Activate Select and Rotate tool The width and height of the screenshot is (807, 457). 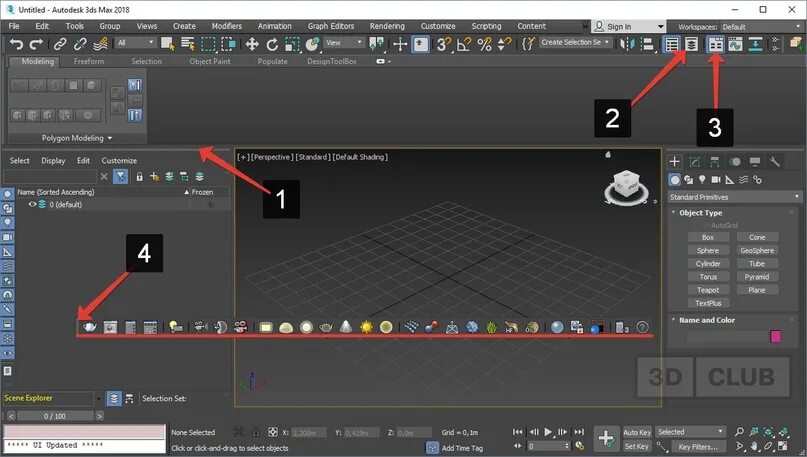(272, 44)
